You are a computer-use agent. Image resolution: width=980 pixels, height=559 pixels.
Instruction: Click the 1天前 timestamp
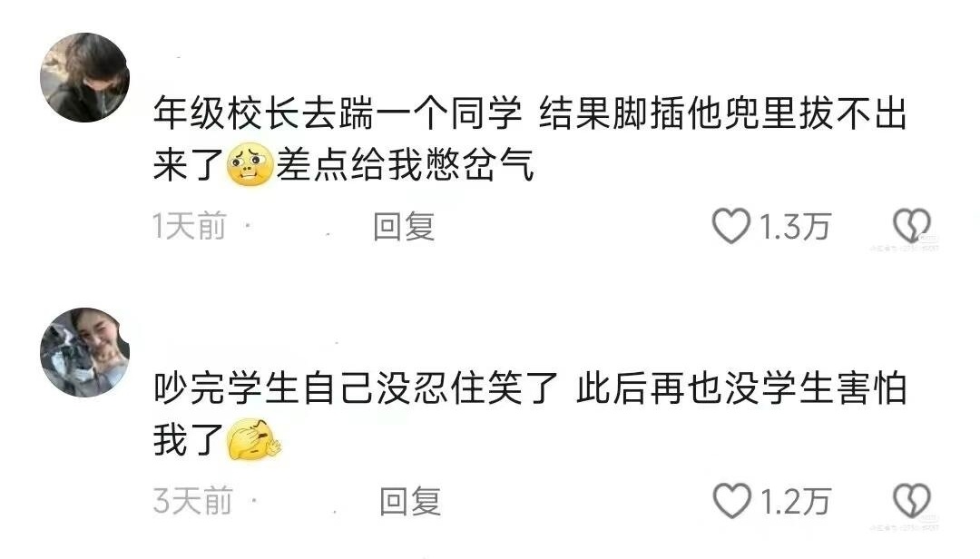click(x=190, y=226)
